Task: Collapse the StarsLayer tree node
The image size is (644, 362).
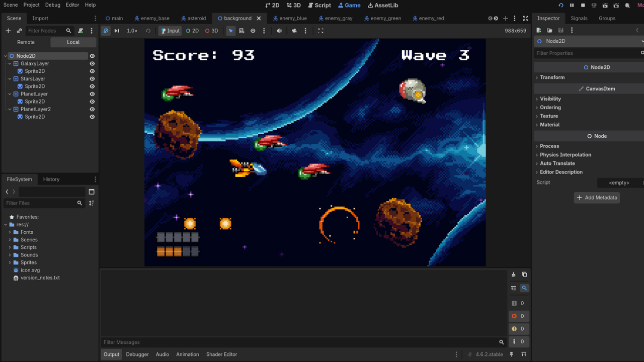Action: 10,79
